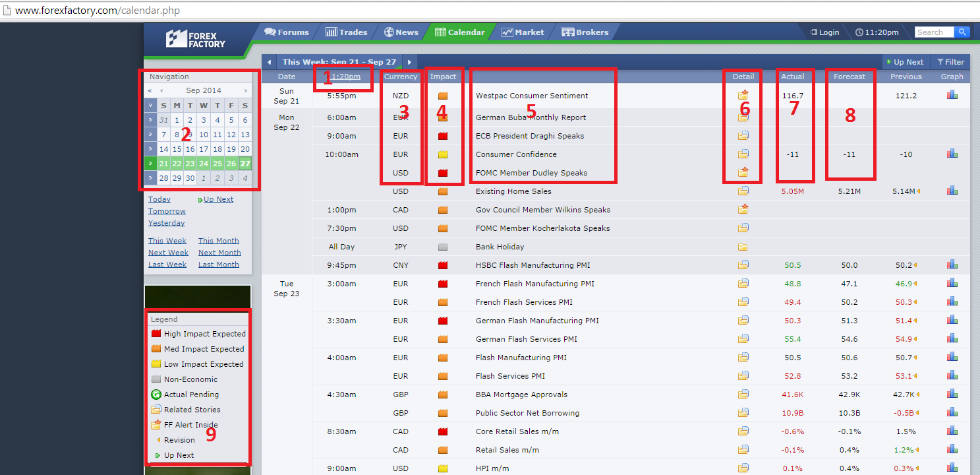Image resolution: width=980 pixels, height=475 pixels.
Task: Open the Calendar tab
Action: click(460, 32)
